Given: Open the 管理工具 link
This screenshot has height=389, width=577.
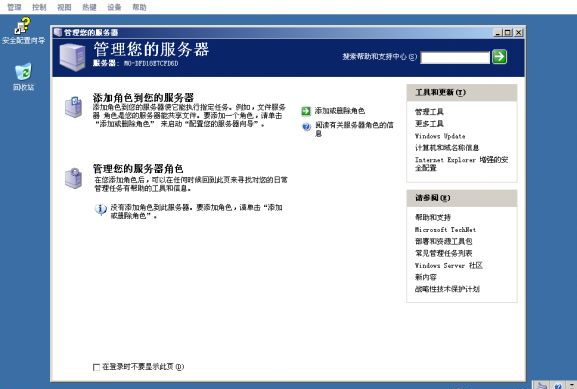Looking at the screenshot, I should [429, 112].
